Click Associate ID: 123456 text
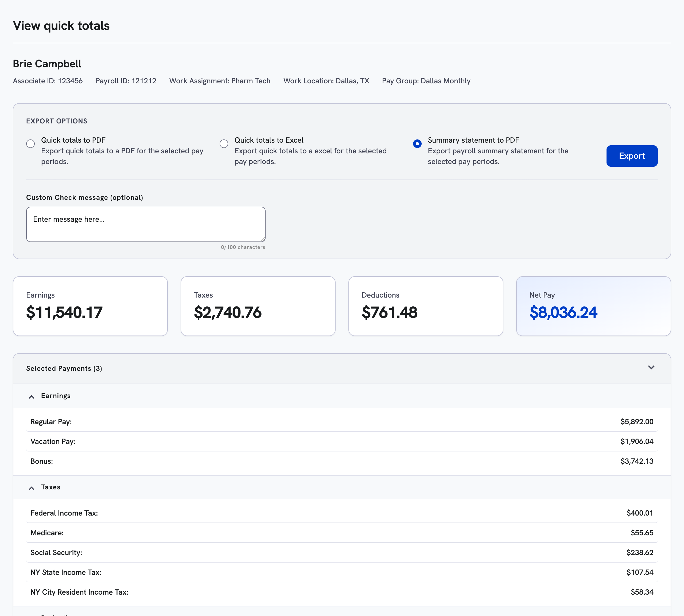The width and height of the screenshot is (684, 616). (x=48, y=81)
